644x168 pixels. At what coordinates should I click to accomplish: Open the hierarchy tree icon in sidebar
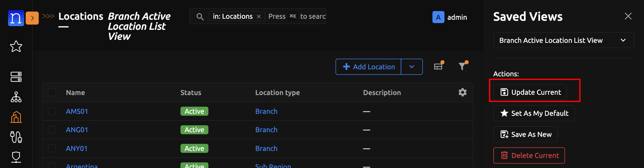coord(16,97)
